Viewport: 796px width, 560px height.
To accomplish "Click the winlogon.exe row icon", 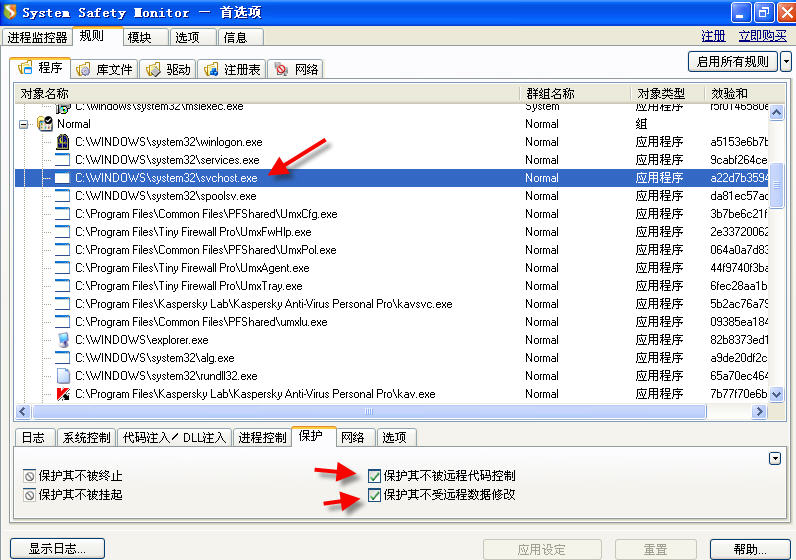I will (x=62, y=142).
